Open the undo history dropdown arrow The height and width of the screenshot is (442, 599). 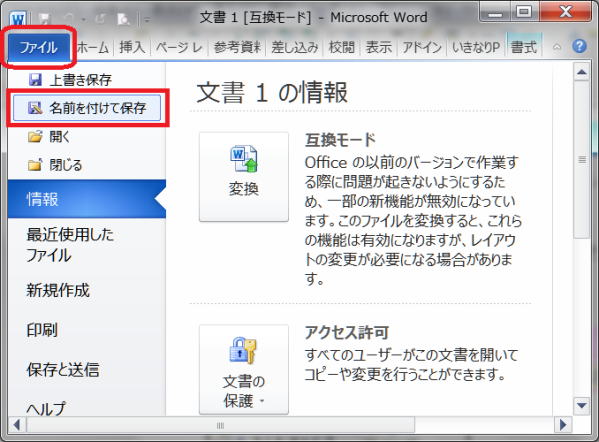(x=83, y=19)
